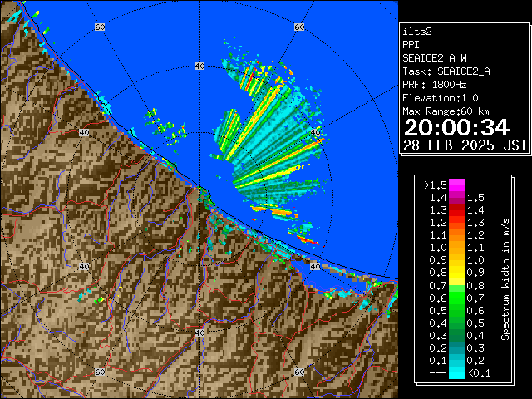
Task: Pick the teal legend swatch near 0.2
Action: click(457, 347)
